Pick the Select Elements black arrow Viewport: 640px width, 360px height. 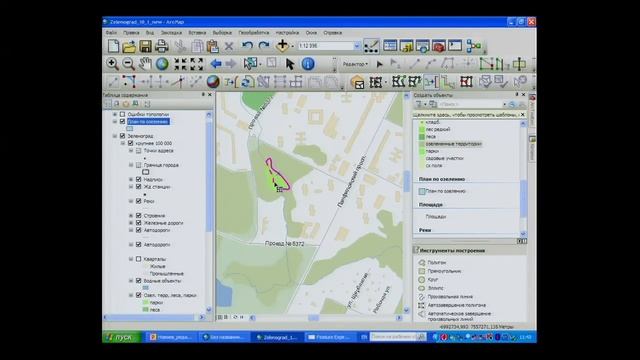click(x=290, y=64)
